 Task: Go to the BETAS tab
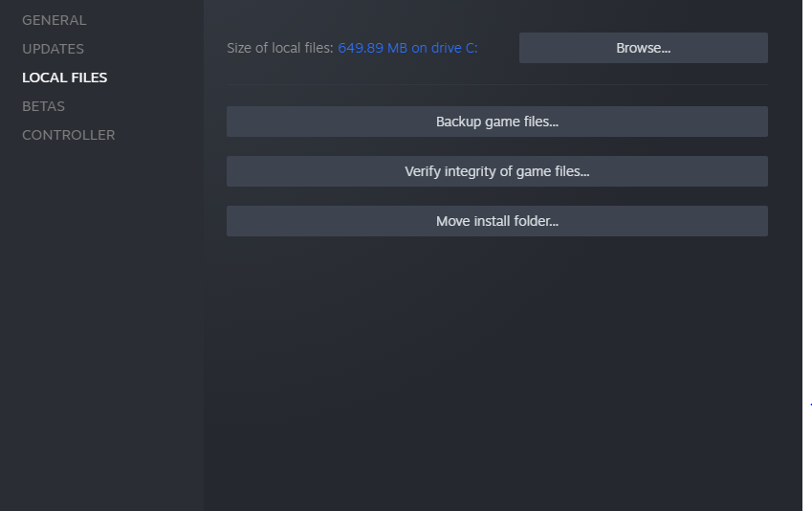(43, 106)
